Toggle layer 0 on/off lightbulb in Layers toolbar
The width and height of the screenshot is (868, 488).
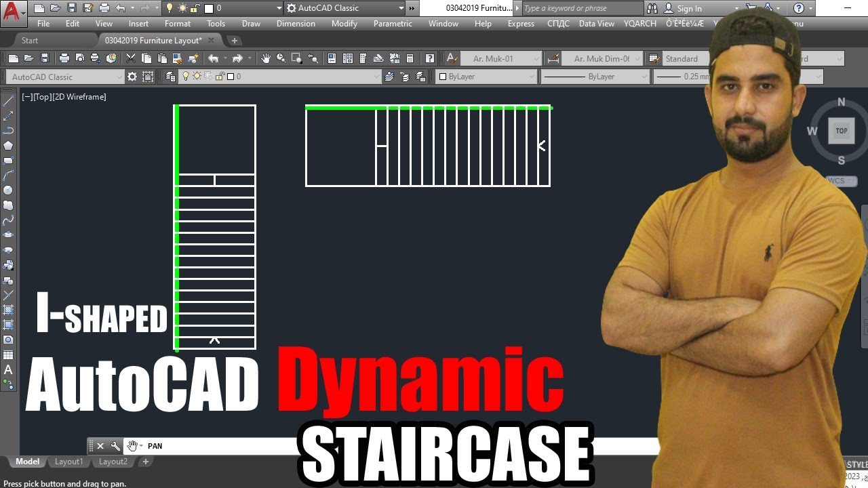pyautogui.click(x=185, y=77)
